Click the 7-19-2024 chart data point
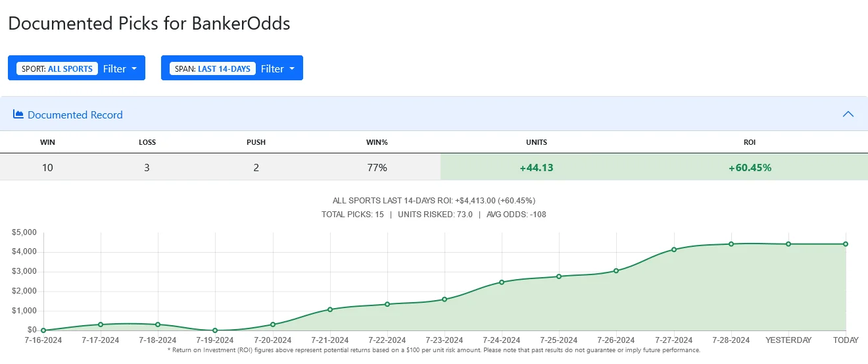 coord(215,330)
